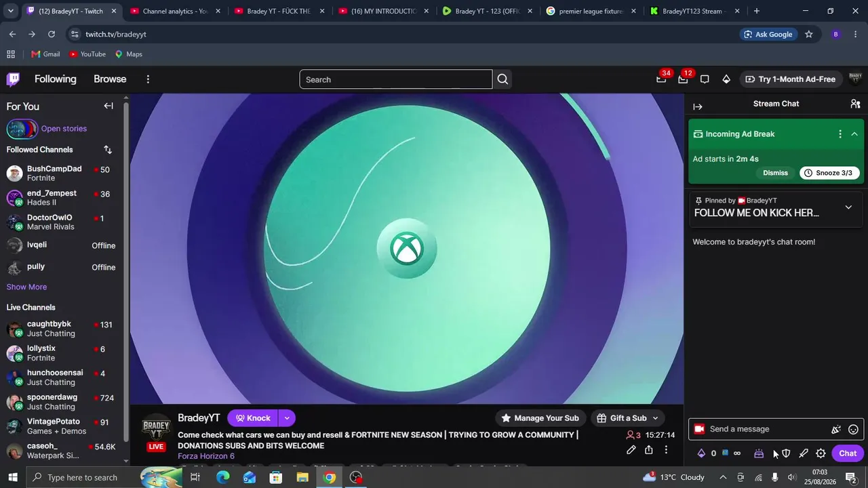Open spoonerdawg live channel
The width and height of the screenshot is (868, 488).
click(61, 402)
